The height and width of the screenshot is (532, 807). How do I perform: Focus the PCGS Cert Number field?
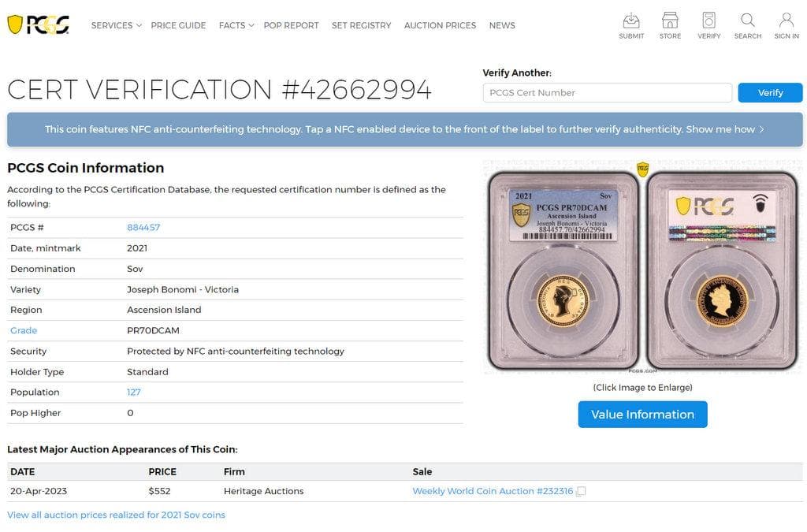[607, 93]
